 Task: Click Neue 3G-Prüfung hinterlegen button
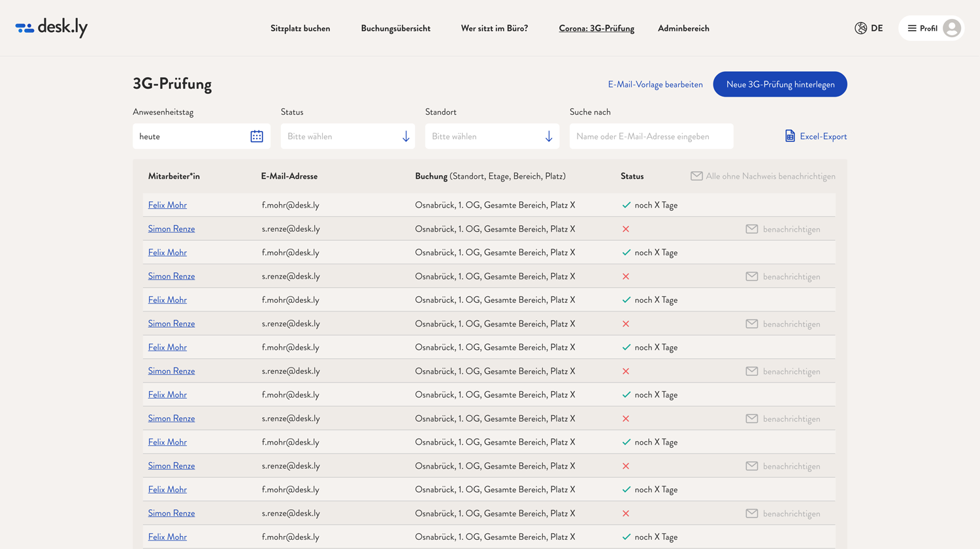[780, 84]
